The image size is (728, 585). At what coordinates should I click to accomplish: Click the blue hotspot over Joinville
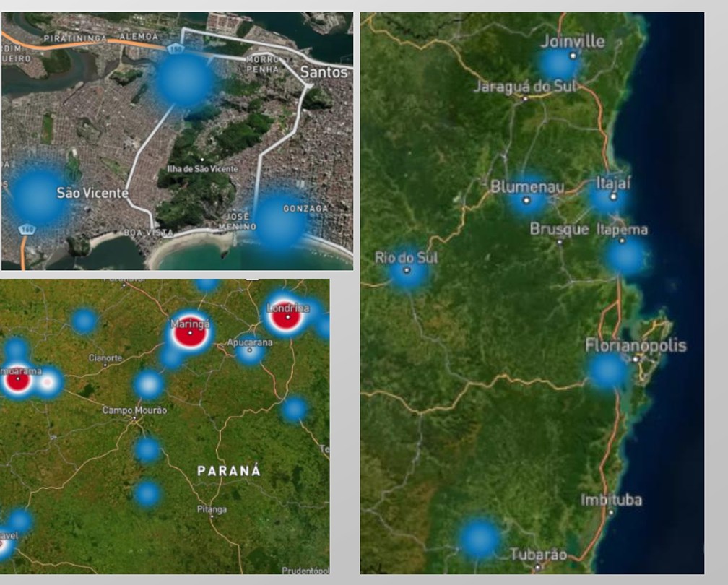pyautogui.click(x=559, y=63)
